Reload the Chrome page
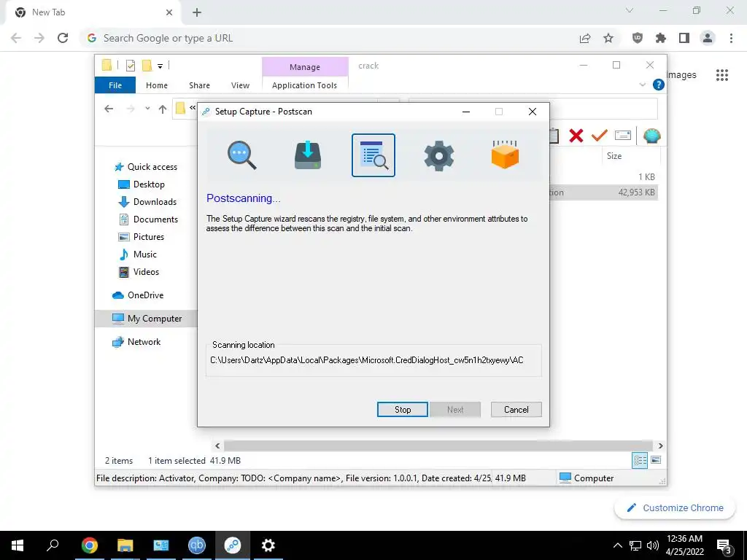 point(63,38)
